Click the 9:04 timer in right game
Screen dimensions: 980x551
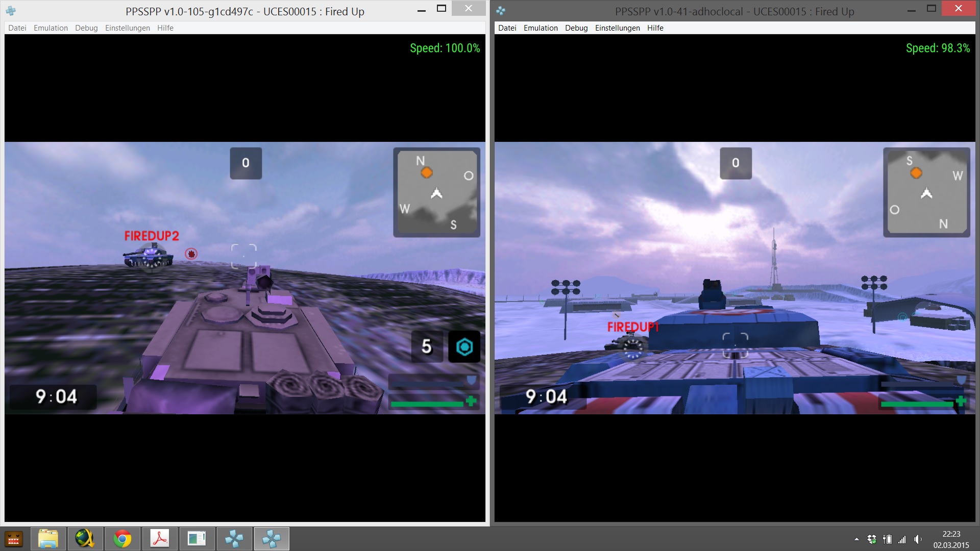point(546,397)
